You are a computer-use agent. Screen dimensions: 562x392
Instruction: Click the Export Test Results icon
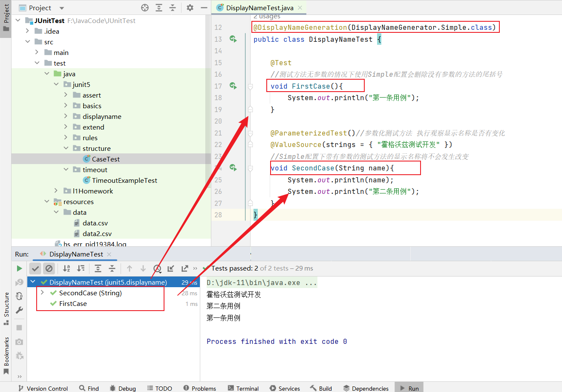tap(184, 268)
